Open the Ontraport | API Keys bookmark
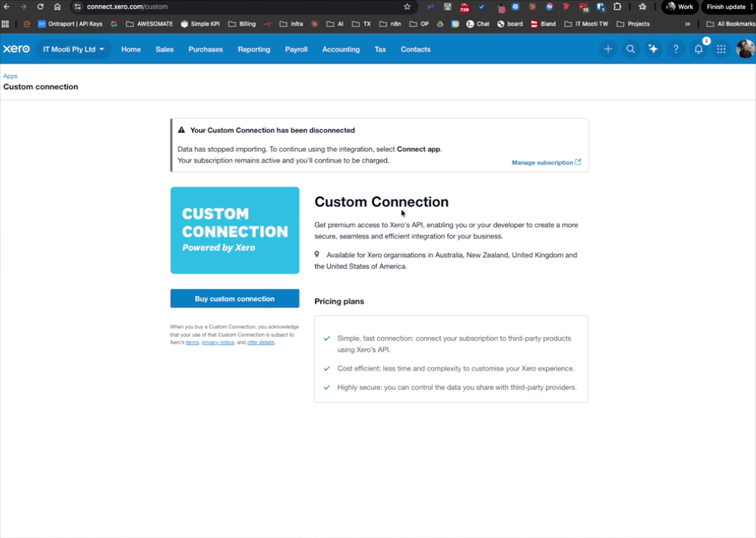756x538 pixels. tap(70, 24)
